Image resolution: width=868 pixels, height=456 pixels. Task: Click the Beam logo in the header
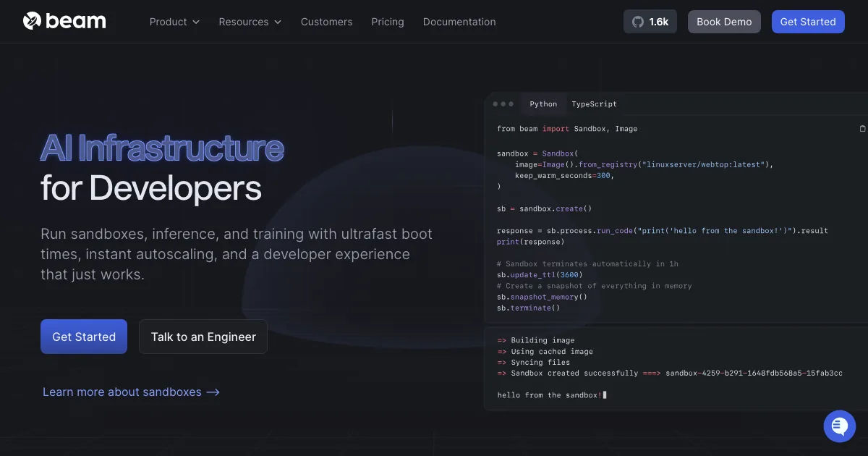pyautogui.click(x=64, y=22)
